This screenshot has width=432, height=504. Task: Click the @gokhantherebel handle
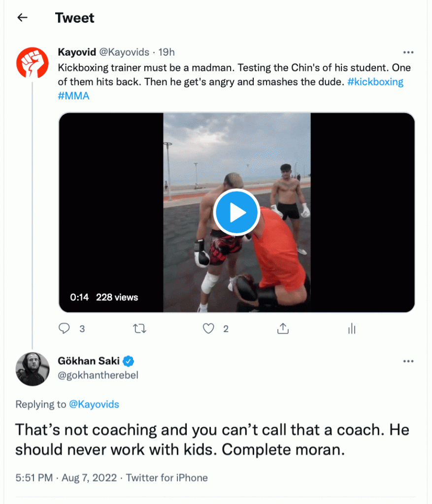[98, 375]
